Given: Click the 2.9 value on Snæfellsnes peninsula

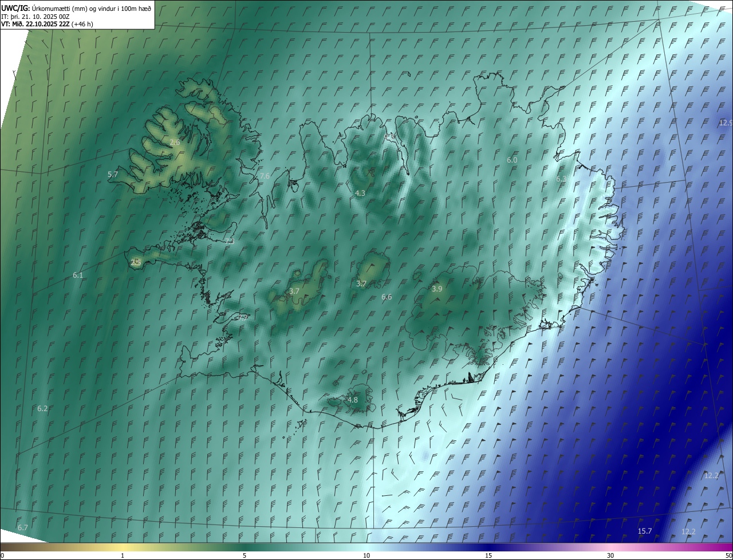Looking at the screenshot, I should pos(136,262).
